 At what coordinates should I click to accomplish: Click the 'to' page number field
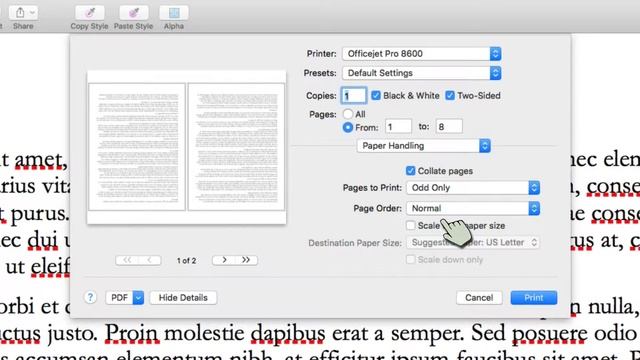pyautogui.click(x=449, y=127)
